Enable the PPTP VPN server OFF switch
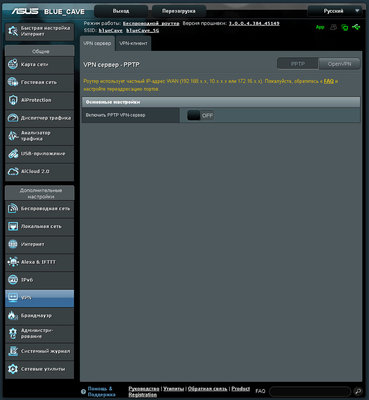The height and width of the screenshot is (400, 369). 200,115
